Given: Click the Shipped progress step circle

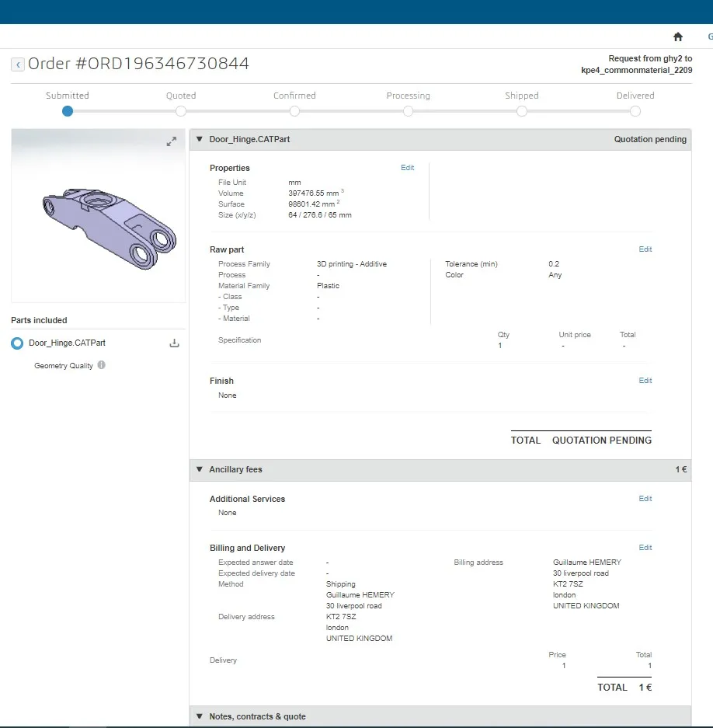Looking at the screenshot, I should click(x=522, y=111).
